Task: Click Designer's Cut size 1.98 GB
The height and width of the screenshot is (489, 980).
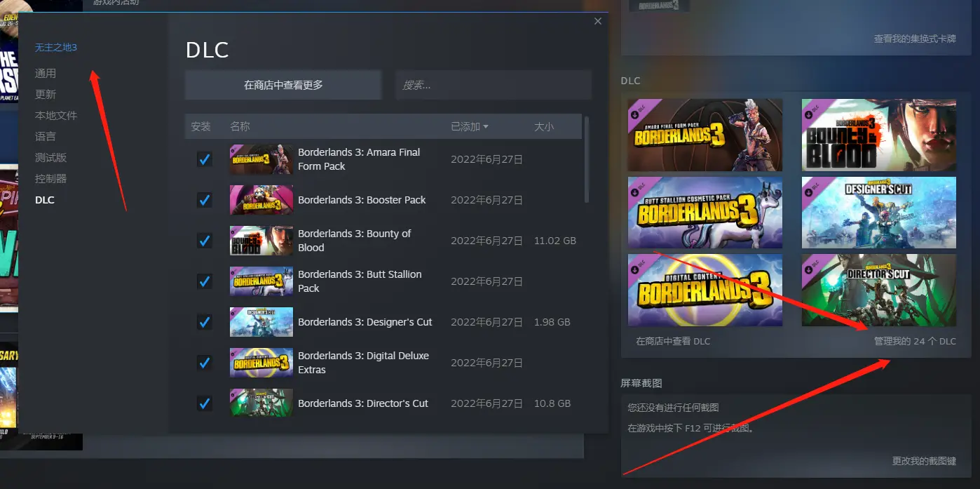Action: point(552,322)
